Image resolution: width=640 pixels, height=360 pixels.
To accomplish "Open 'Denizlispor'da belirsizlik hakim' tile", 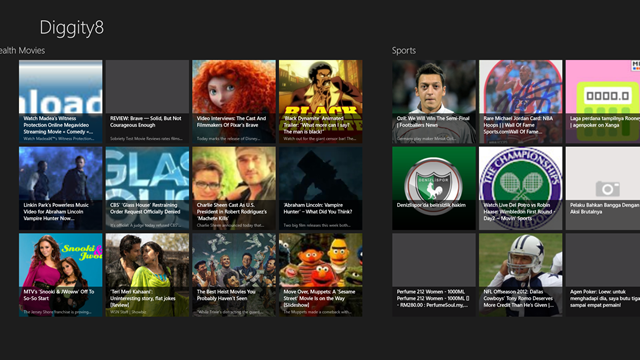I will pos(434,188).
